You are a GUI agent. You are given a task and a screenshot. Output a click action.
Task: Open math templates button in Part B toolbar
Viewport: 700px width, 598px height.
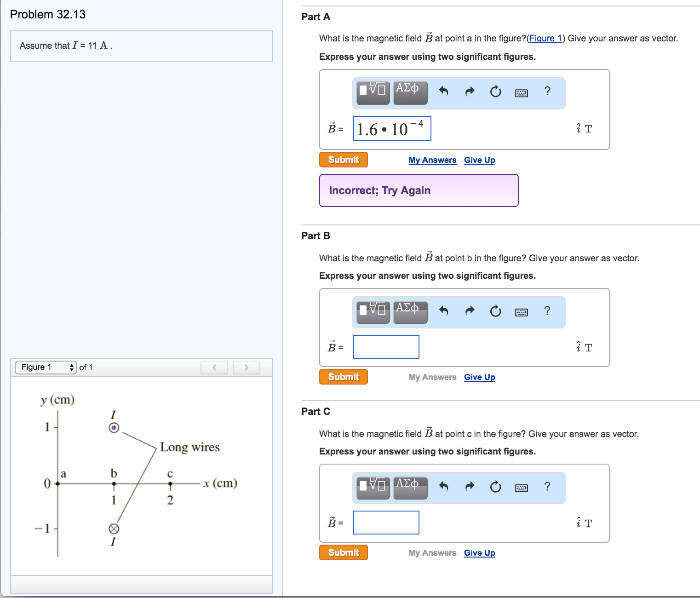click(373, 312)
